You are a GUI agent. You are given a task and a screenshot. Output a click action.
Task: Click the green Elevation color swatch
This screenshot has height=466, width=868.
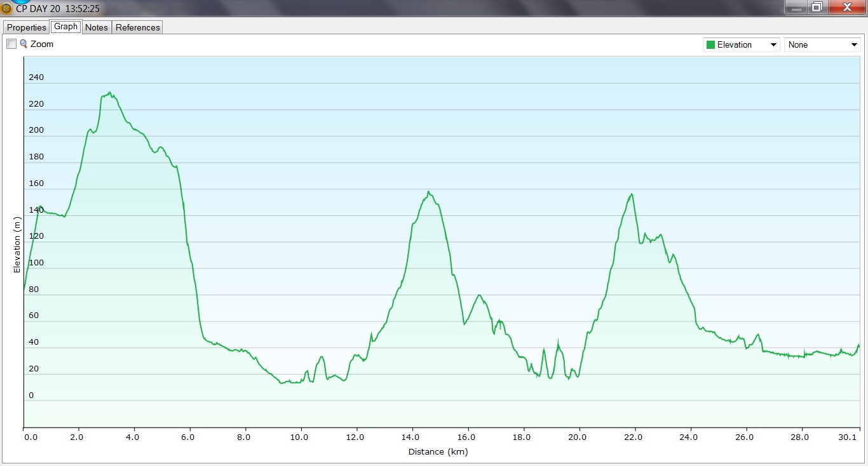point(710,44)
